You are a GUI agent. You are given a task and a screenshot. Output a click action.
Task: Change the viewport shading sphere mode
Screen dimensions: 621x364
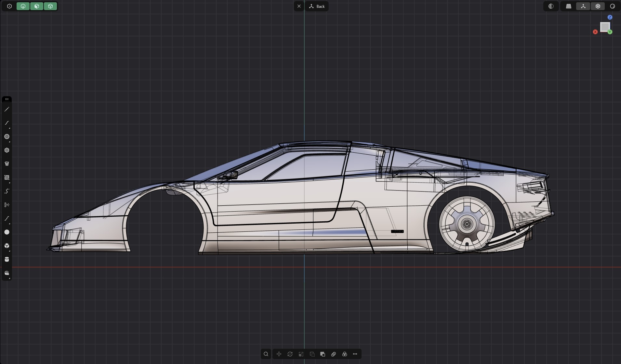tap(613, 6)
